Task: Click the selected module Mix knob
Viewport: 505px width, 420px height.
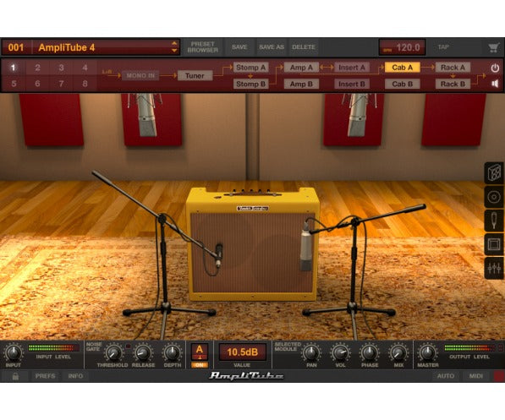Action: 398,352
